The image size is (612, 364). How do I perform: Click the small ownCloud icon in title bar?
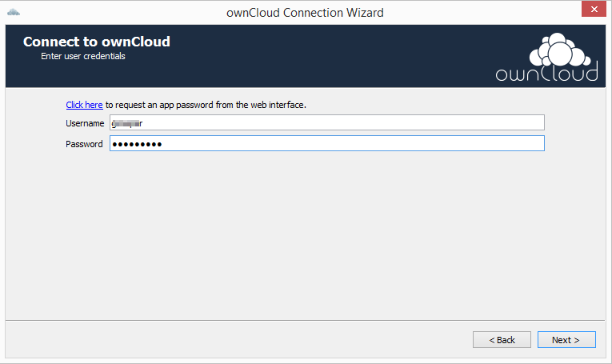coord(14,13)
